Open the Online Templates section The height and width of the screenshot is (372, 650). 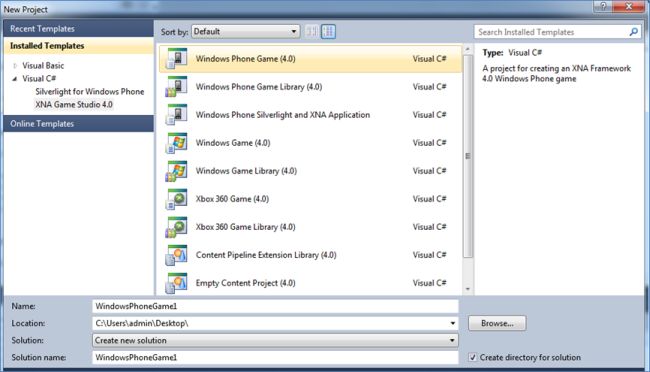tap(78, 124)
